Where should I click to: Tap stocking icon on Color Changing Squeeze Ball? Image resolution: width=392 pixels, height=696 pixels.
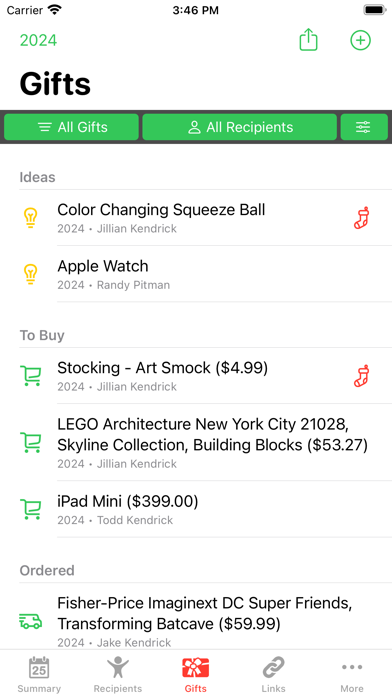362,218
